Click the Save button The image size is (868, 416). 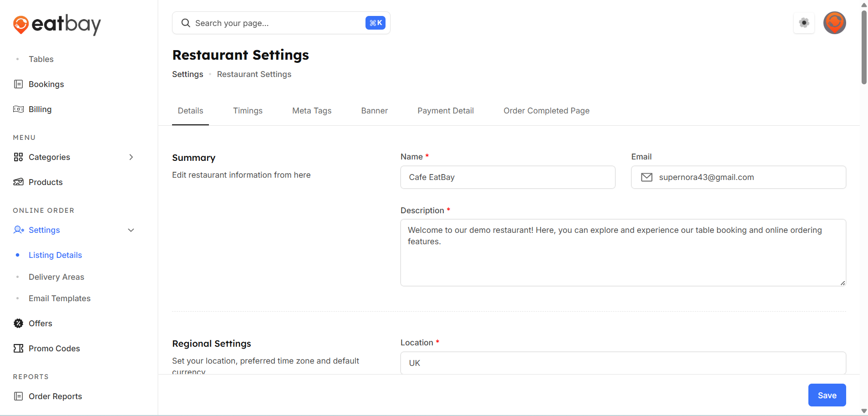[827, 395]
